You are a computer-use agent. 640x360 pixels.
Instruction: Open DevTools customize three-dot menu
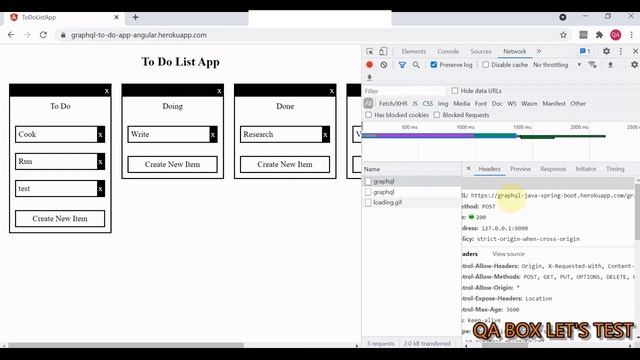[621, 51]
